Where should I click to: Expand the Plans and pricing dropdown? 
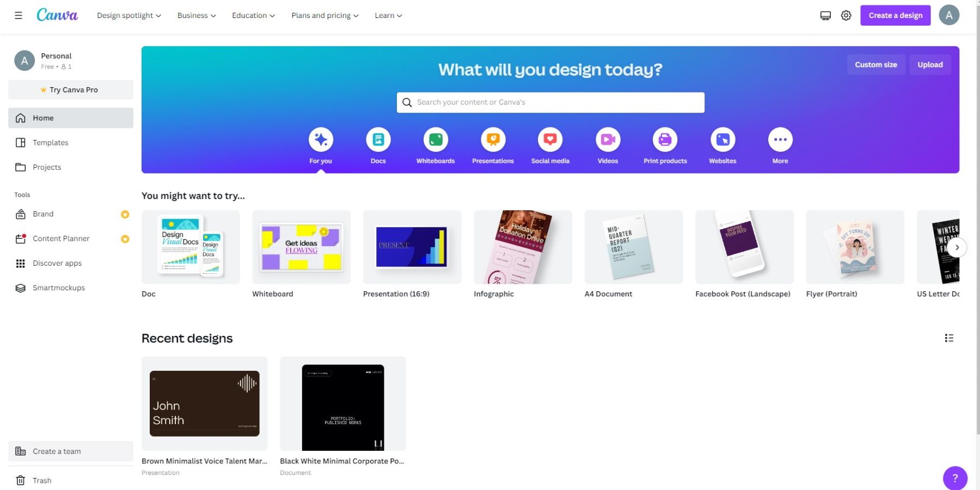[324, 15]
